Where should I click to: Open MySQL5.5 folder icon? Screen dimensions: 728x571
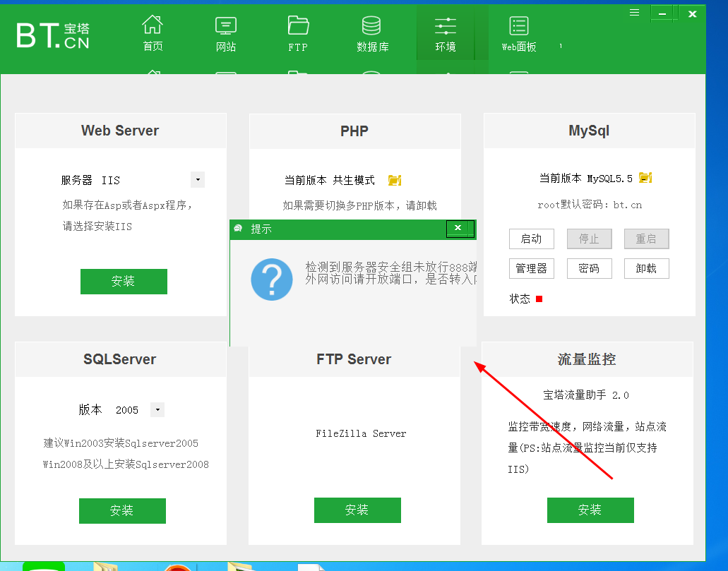[645, 177]
